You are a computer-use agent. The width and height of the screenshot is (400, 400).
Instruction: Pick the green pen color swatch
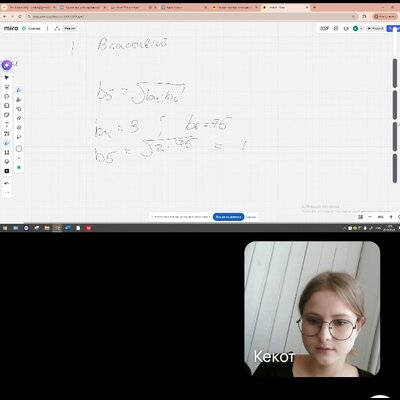19,167
